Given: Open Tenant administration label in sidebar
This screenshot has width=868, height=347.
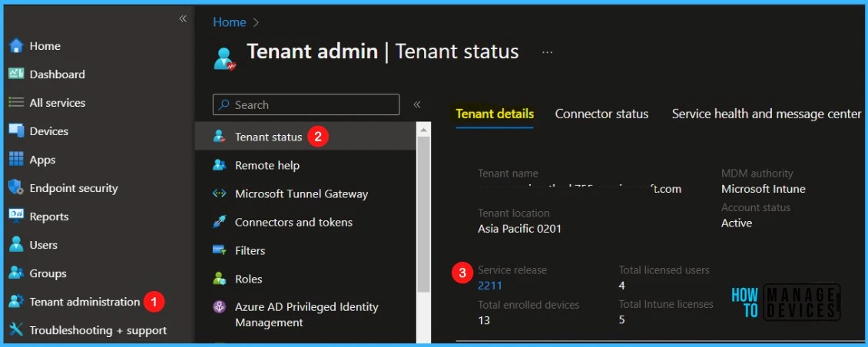Looking at the screenshot, I should 84,302.
